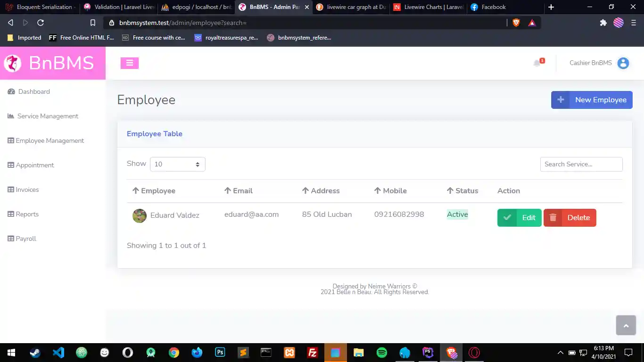644x362 pixels.
Task: Delete Eduard Valdez's record
Action: (x=570, y=218)
